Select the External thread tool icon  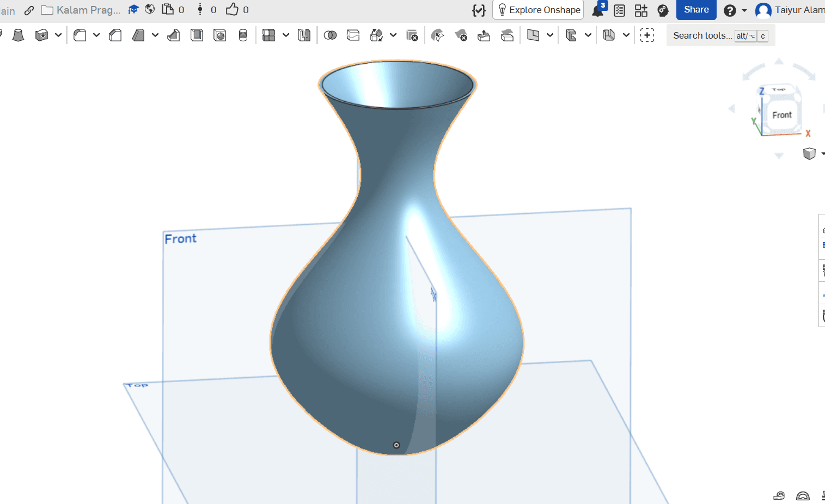[243, 35]
